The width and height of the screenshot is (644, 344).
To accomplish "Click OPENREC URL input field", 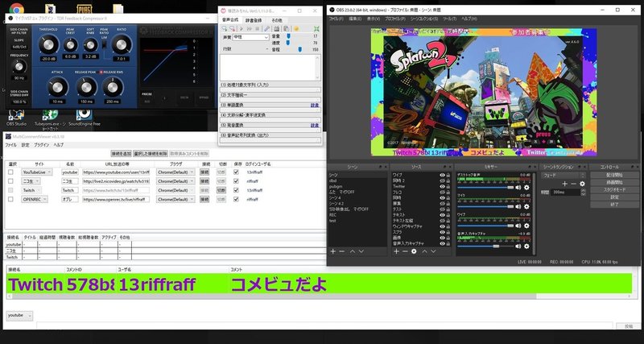I will tap(116, 199).
